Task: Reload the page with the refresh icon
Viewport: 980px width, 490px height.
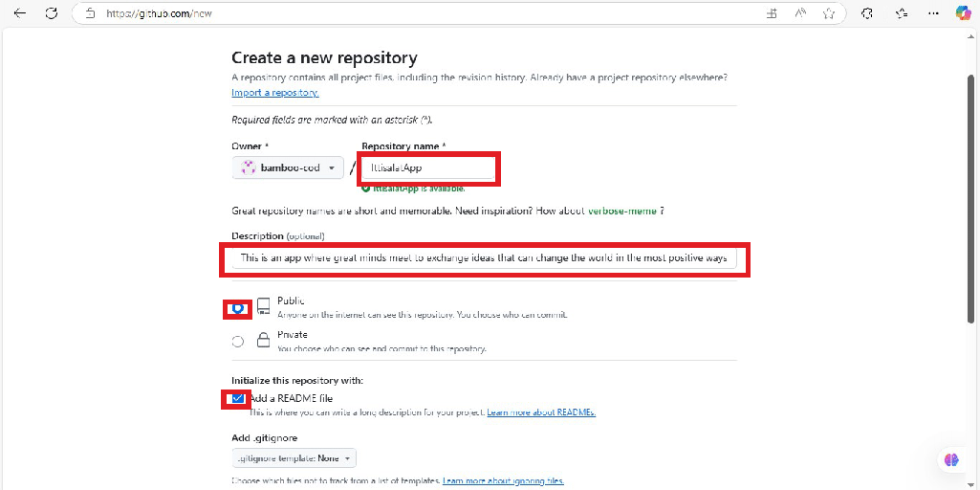Action: coord(52,13)
